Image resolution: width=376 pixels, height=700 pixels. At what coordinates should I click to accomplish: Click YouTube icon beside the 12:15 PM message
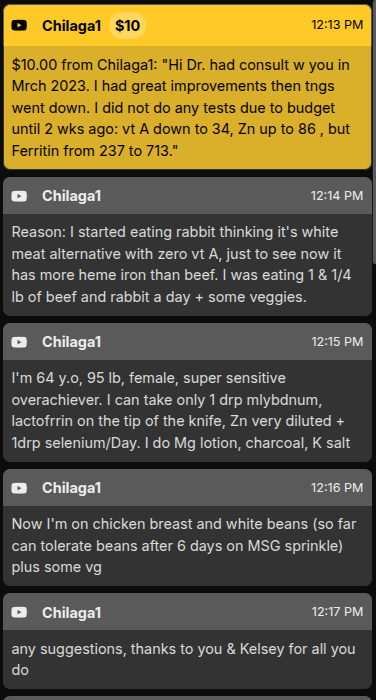pyautogui.click(x=19, y=342)
